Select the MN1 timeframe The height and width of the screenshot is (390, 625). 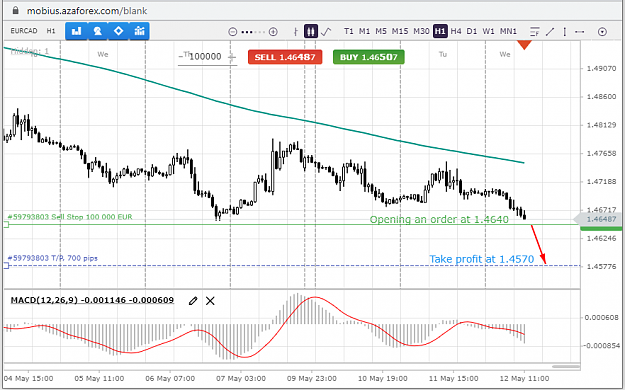[508, 31]
